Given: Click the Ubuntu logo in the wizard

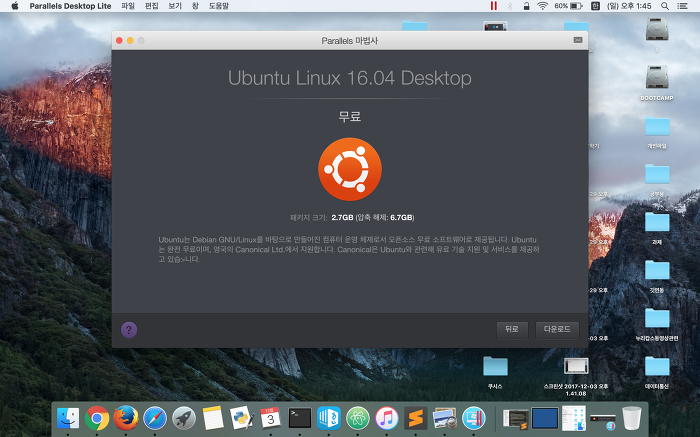Looking at the screenshot, I should tap(350, 169).
